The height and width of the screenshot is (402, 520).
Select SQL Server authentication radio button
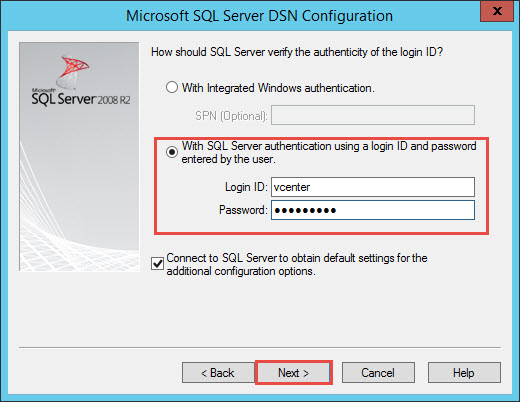click(x=172, y=152)
